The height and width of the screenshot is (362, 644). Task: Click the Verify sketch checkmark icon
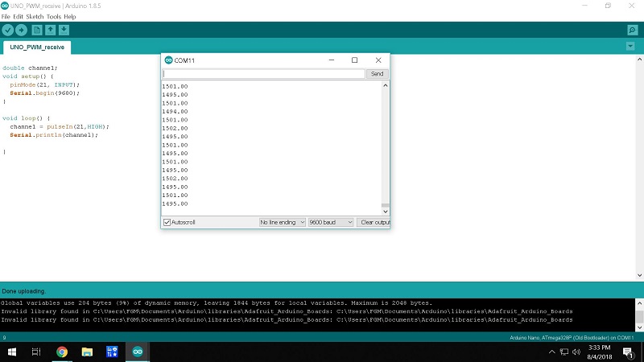click(x=8, y=30)
